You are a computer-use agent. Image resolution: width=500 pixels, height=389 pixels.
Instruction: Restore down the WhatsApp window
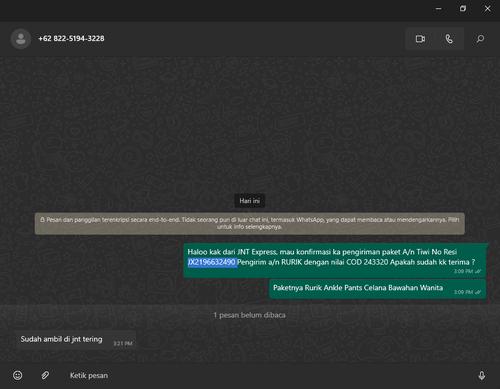coord(463,9)
